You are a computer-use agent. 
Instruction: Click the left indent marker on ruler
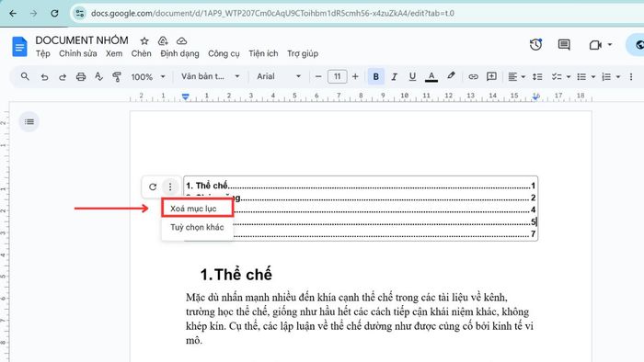pos(186,96)
